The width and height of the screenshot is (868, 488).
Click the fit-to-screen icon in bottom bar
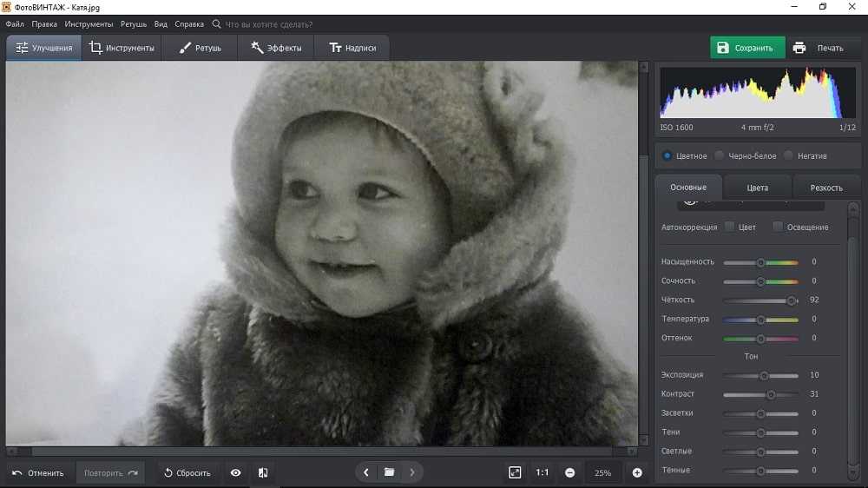(x=515, y=472)
